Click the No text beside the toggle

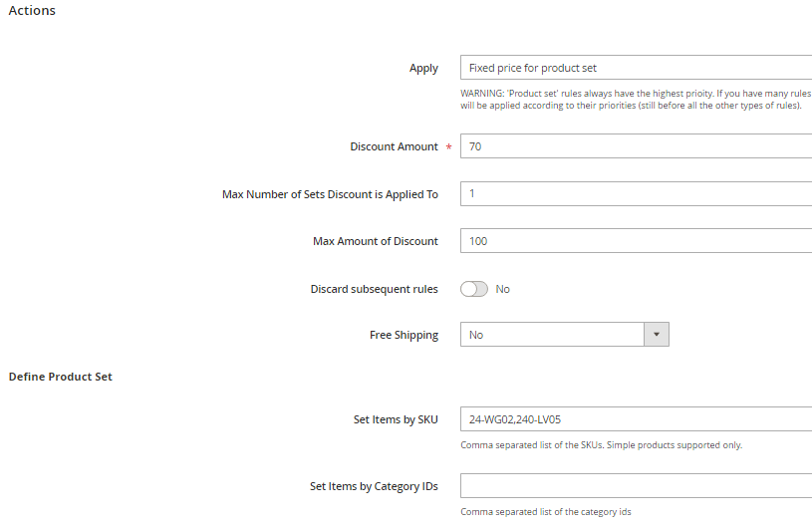click(x=502, y=289)
